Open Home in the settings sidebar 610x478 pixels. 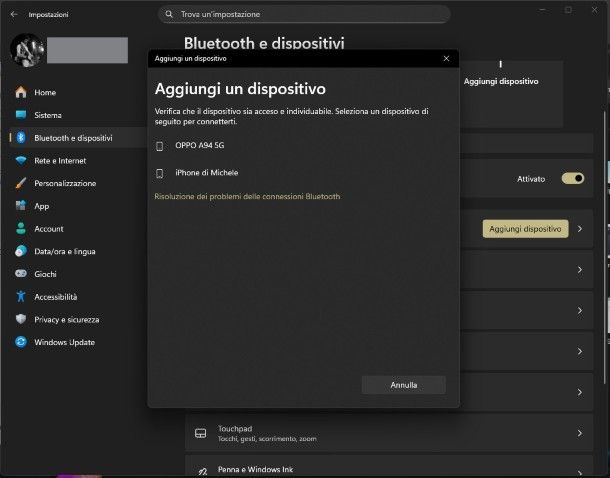pos(78,92)
